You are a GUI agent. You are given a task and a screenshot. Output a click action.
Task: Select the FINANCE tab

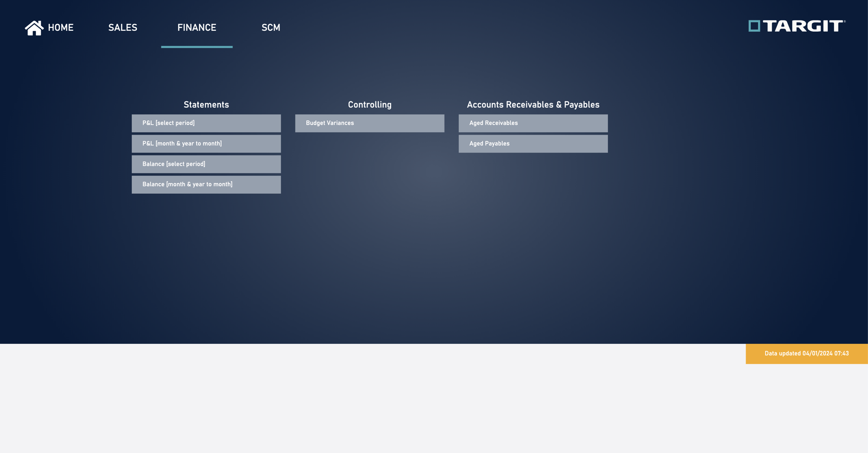click(197, 28)
